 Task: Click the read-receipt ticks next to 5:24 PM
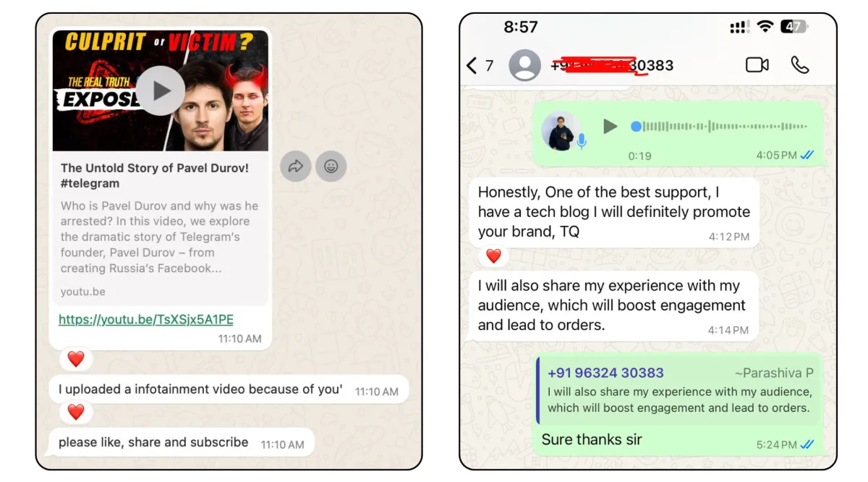(807, 444)
